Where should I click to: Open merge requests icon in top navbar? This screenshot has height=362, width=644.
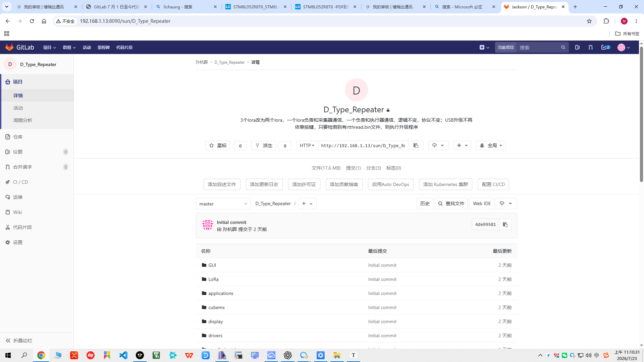point(590,47)
